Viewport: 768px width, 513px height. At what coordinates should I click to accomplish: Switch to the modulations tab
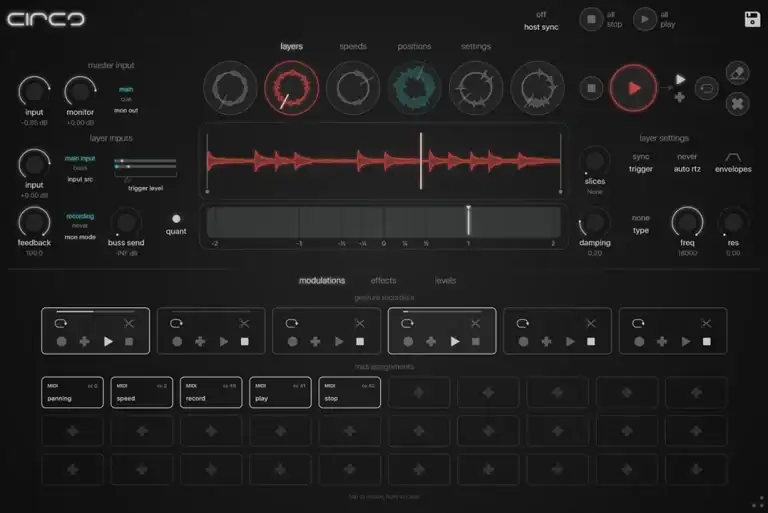tap(322, 281)
